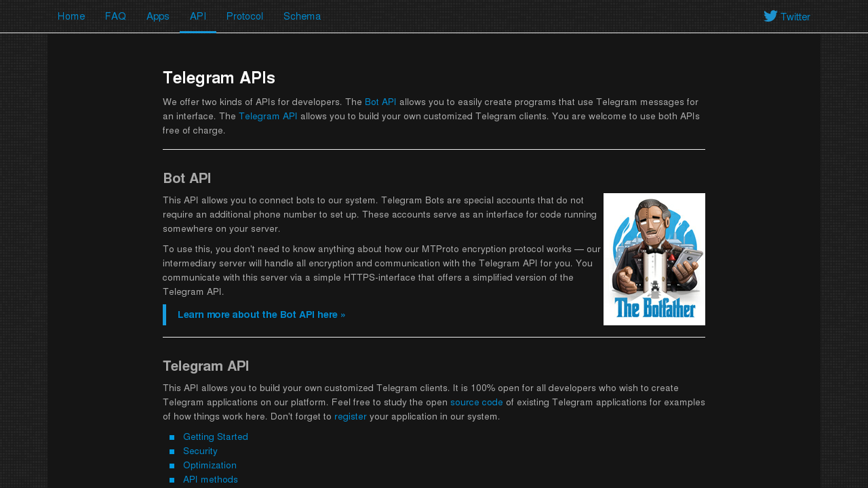Open the Home navigation tab

coord(71,16)
